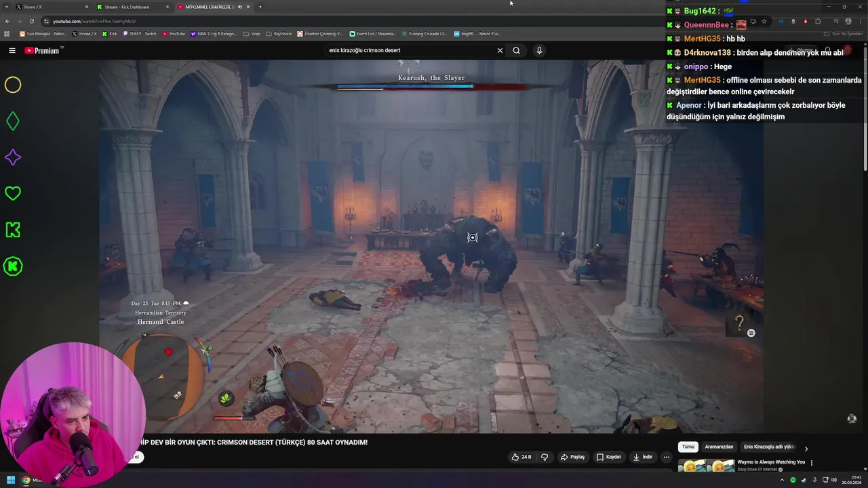This screenshot has width=868, height=488.
Task: Dislike the video
Action: pyautogui.click(x=545, y=457)
